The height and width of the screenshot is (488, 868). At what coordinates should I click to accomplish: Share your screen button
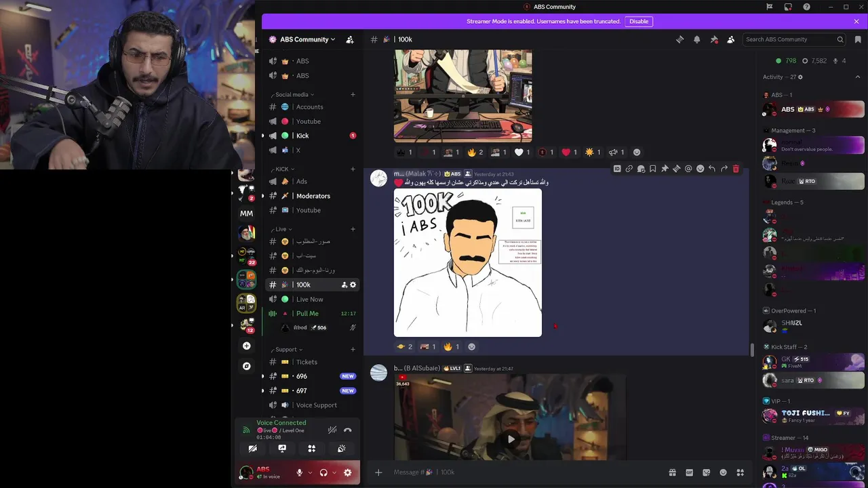(x=282, y=449)
